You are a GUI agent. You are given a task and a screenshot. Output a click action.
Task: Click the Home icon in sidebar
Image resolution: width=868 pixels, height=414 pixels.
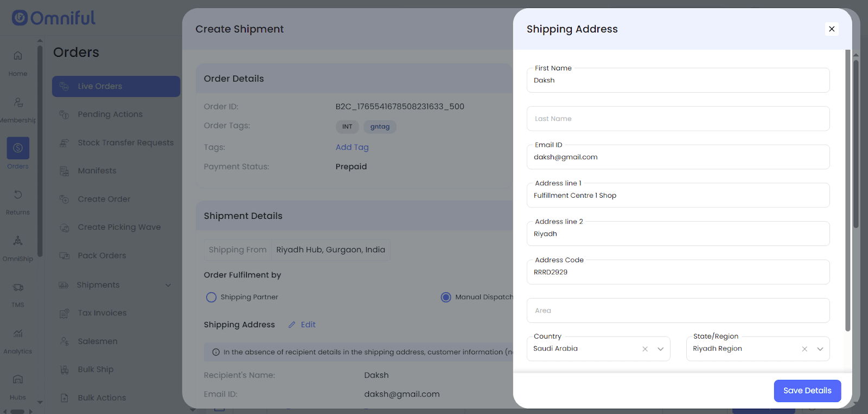[18, 56]
